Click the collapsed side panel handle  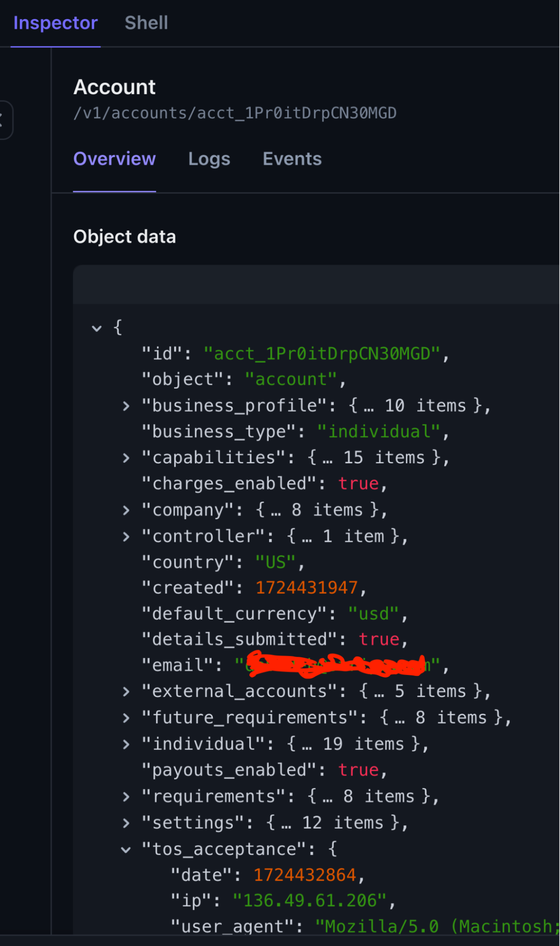5,120
